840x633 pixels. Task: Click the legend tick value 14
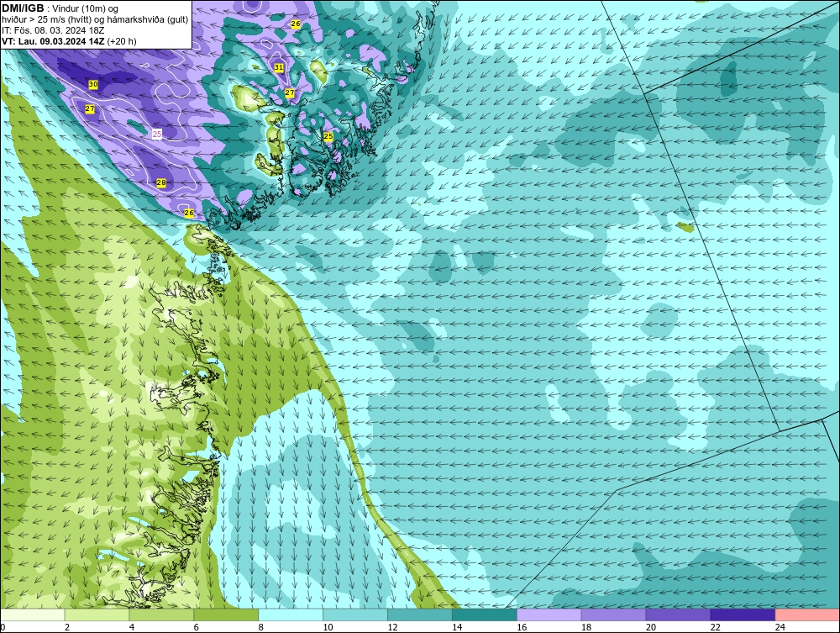[x=457, y=627]
